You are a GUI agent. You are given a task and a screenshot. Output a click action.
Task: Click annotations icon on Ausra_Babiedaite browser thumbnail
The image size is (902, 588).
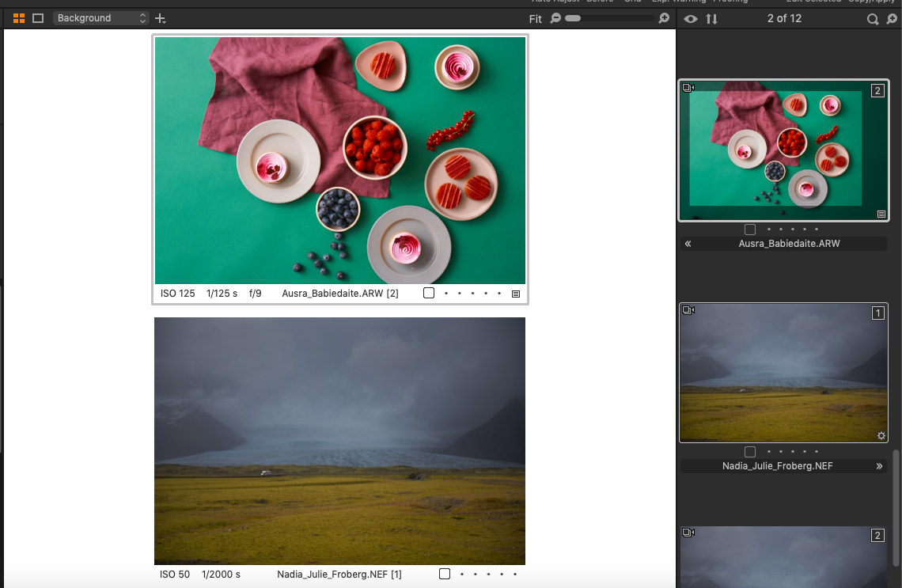(x=881, y=214)
